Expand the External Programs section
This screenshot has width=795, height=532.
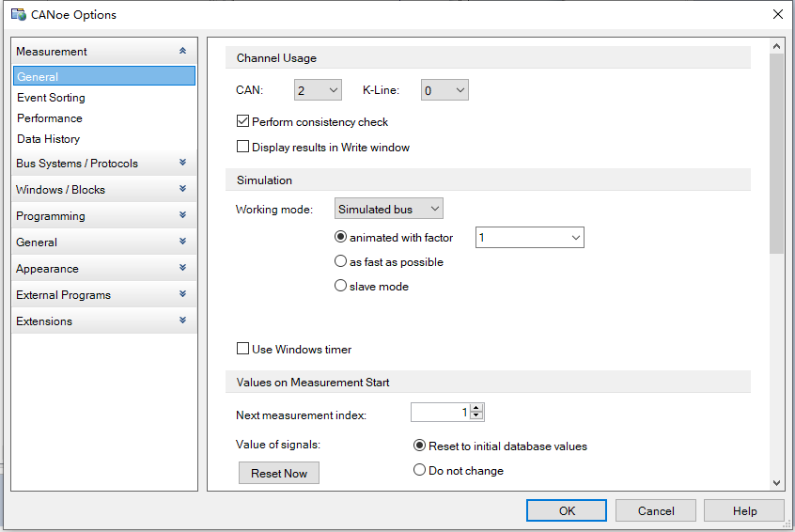point(104,295)
